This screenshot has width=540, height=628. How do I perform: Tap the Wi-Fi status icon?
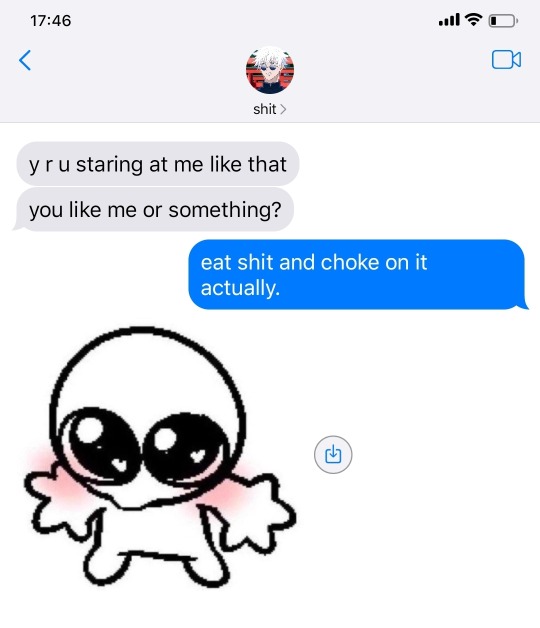[x=474, y=19]
